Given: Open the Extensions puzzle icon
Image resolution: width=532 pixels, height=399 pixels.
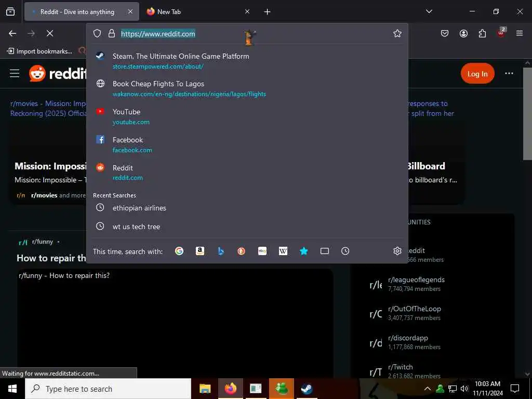Looking at the screenshot, I should click(x=482, y=33).
